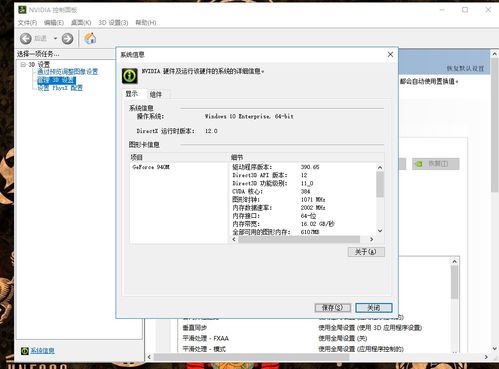The width and height of the screenshot is (499, 369).
Task: Open the 系统信息 link at the bottom left
Action: pos(42,351)
